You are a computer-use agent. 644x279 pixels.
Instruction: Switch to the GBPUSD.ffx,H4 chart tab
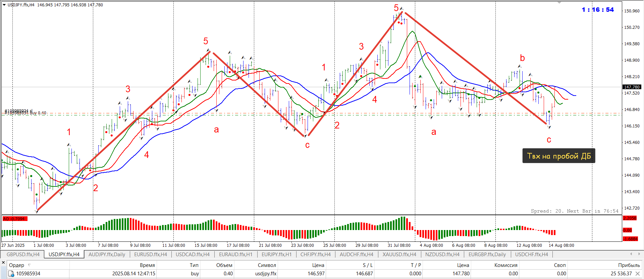[x=23, y=255]
